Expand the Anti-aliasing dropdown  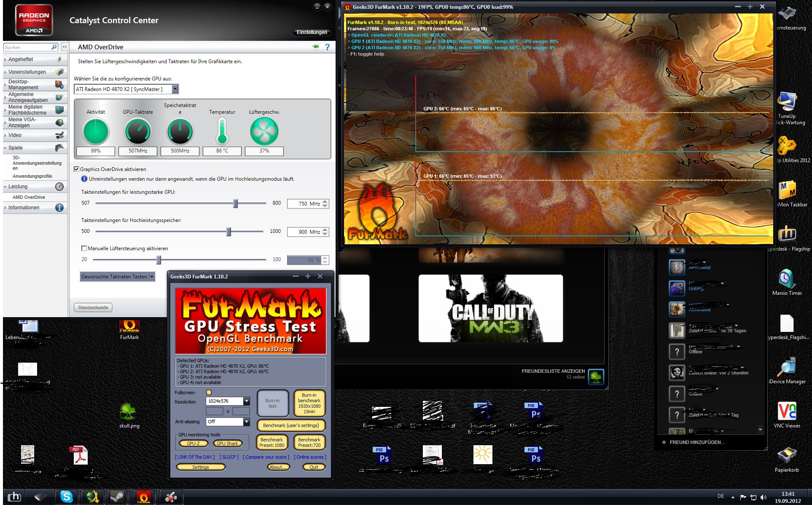pyautogui.click(x=247, y=422)
